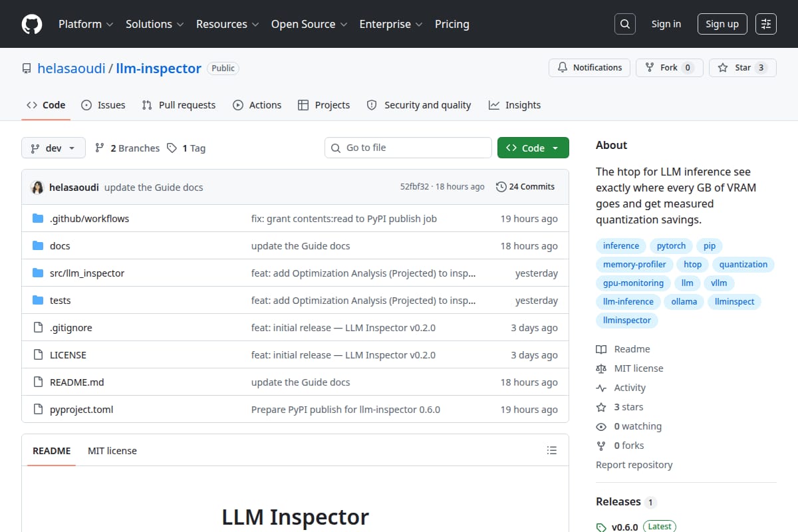Click the pulse icon beside Activity
Image resolution: width=798 pixels, height=532 pixels.
pos(601,388)
